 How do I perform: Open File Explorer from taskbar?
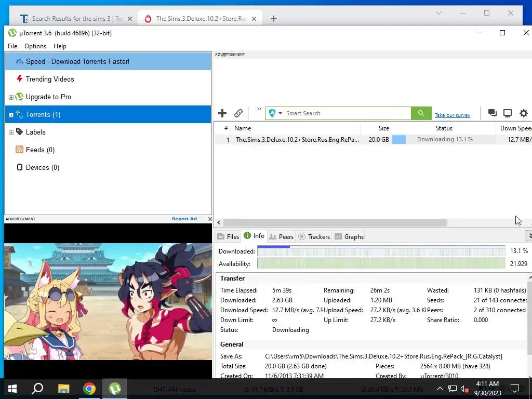click(x=63, y=389)
